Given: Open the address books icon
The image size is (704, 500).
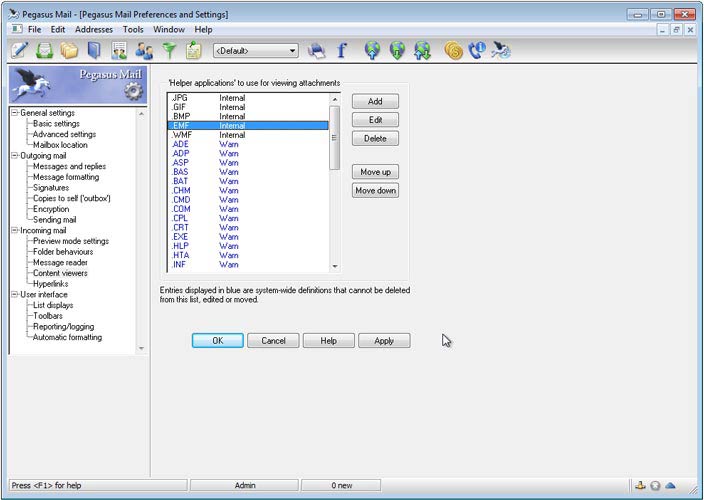Looking at the screenshot, I should (94, 50).
